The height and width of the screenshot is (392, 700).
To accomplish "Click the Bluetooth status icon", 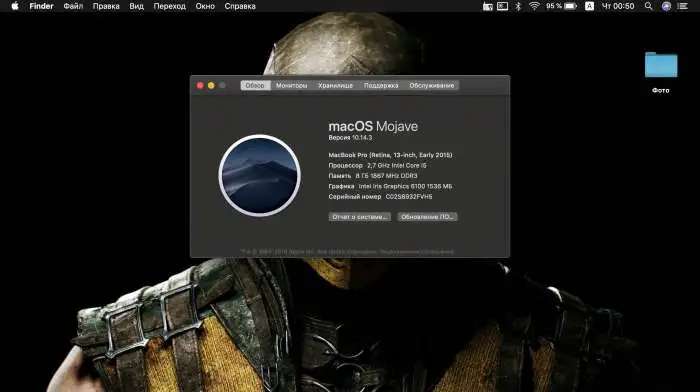I will coord(518,6).
